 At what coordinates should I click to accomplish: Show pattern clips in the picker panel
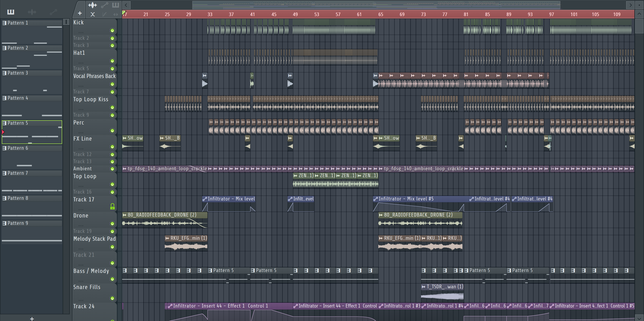(x=11, y=12)
